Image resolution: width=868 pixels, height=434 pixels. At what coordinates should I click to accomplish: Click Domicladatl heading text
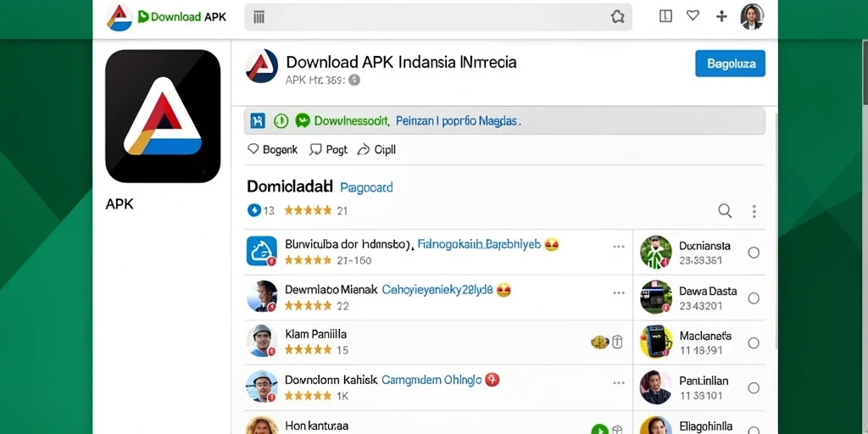click(x=290, y=186)
